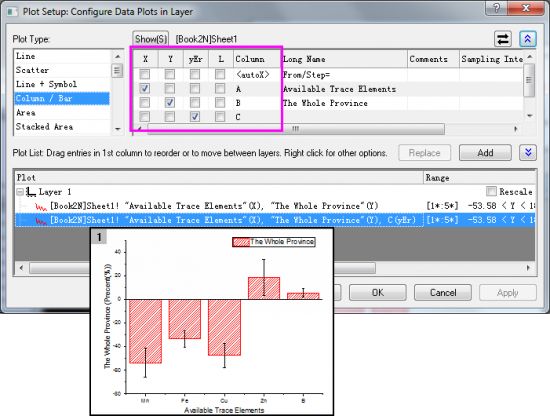Image resolution: width=550 pixels, height=416 pixels.
Task: Enable the Rescale checkbox
Action: pyautogui.click(x=491, y=191)
